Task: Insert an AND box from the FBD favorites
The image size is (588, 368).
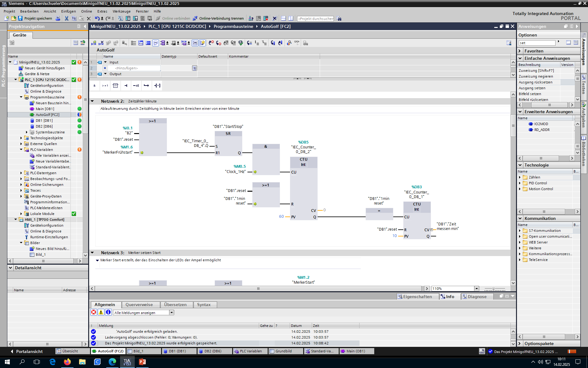Action: (x=94, y=86)
